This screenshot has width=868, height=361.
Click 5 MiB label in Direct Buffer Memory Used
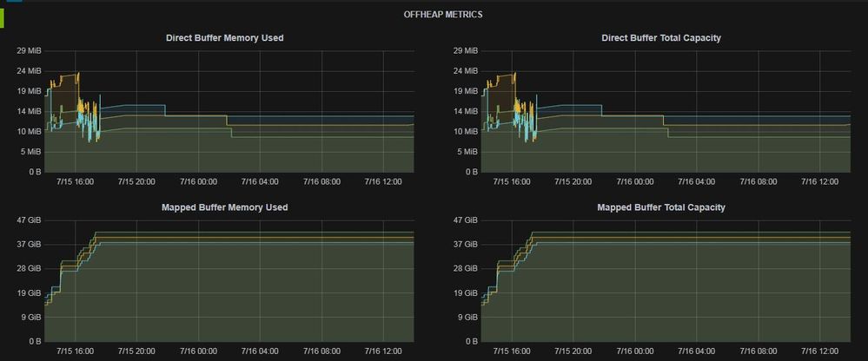click(32, 152)
